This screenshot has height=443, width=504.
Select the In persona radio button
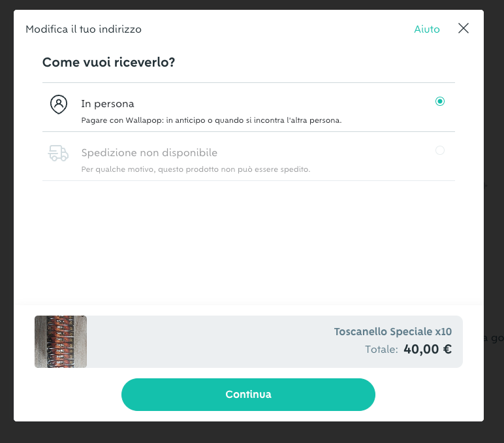[440, 101]
